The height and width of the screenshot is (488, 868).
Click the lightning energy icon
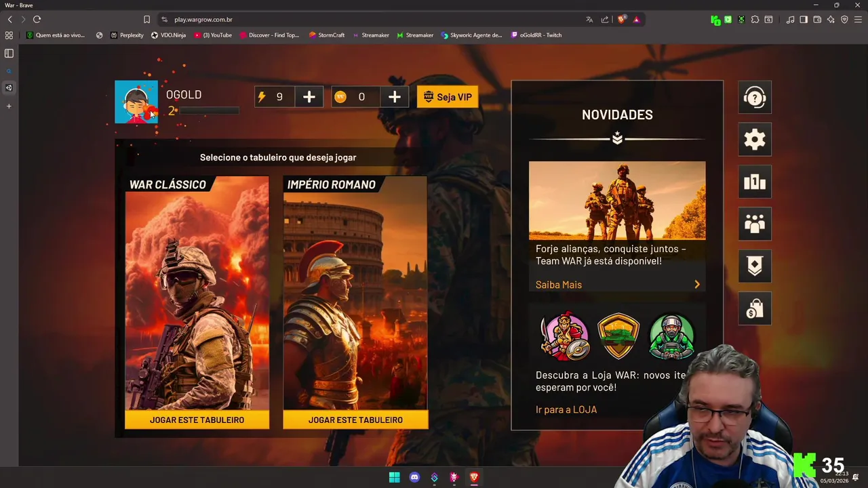[x=262, y=97]
